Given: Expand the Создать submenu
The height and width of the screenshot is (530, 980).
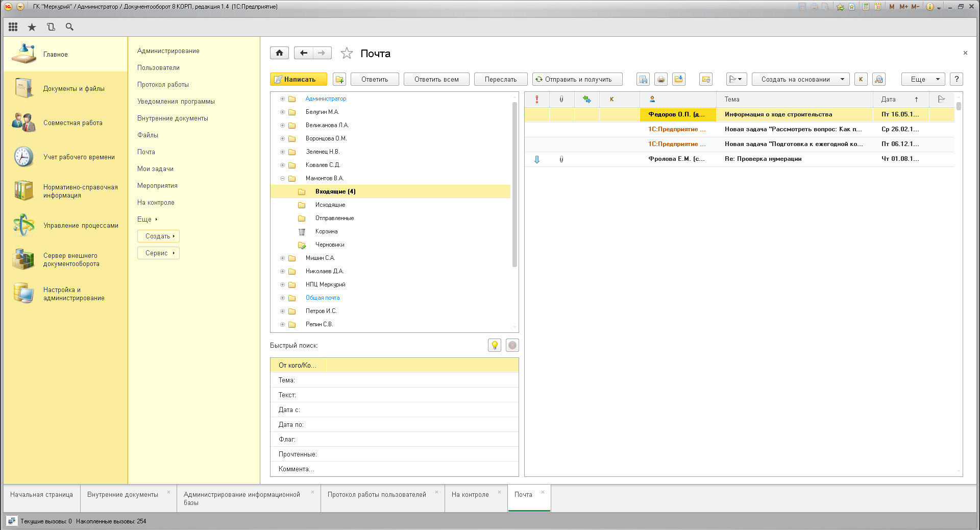Looking at the screenshot, I should pyautogui.click(x=159, y=236).
